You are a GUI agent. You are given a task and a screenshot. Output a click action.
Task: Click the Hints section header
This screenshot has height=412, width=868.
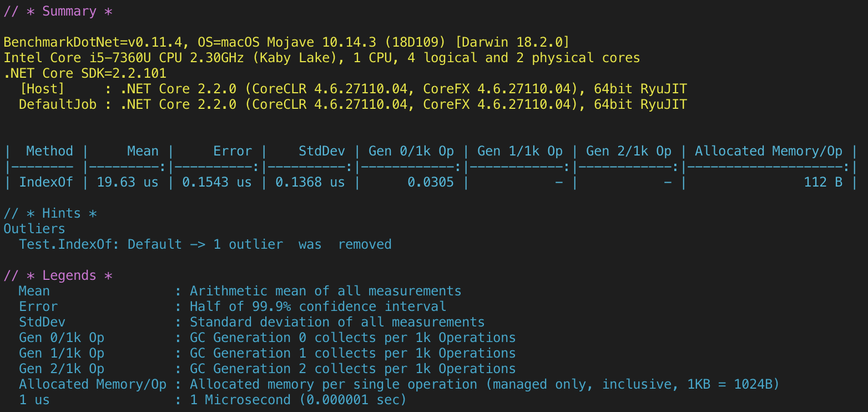[x=49, y=213]
